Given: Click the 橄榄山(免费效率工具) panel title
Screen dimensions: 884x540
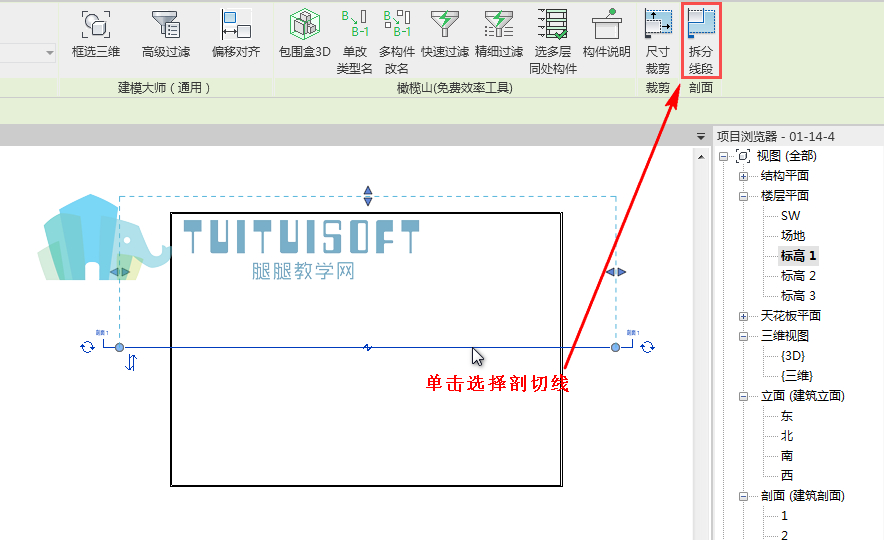Looking at the screenshot, I should click(454, 88).
